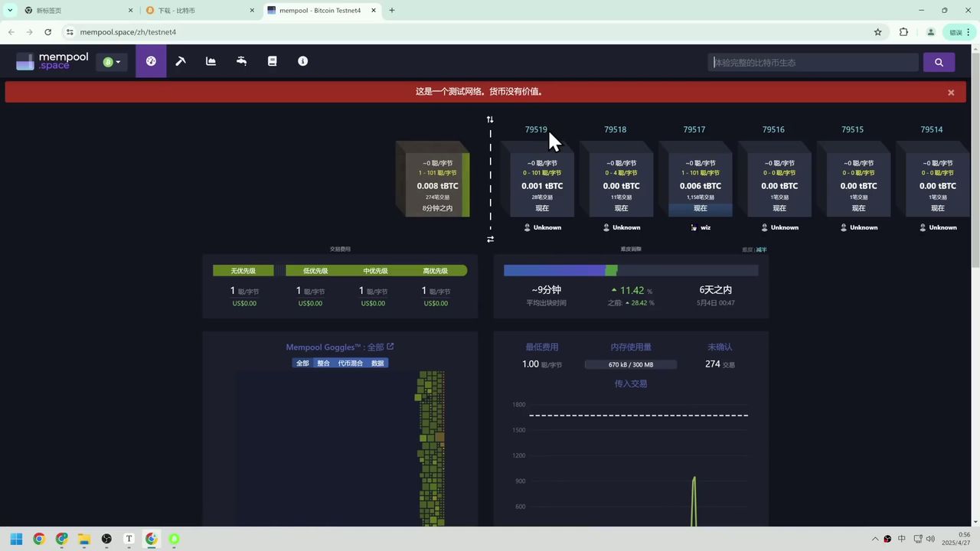
Task: Open the about info icon
Action: tap(303, 61)
